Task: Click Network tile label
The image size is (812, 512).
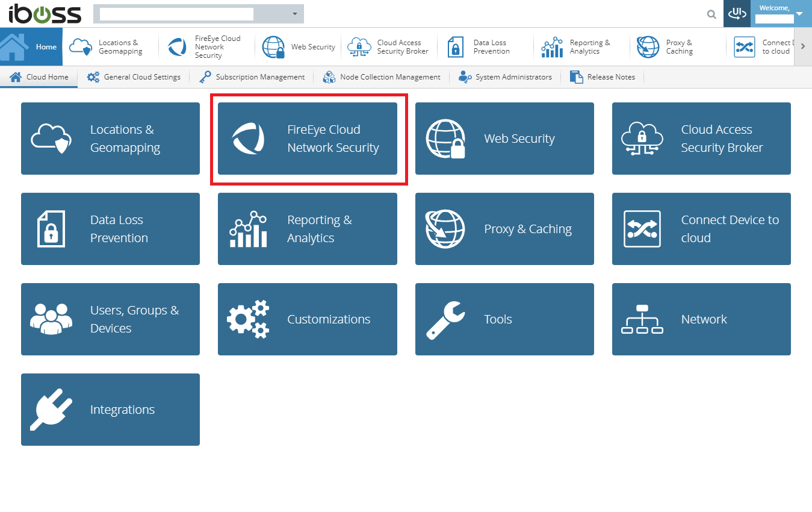Action: [x=704, y=319]
